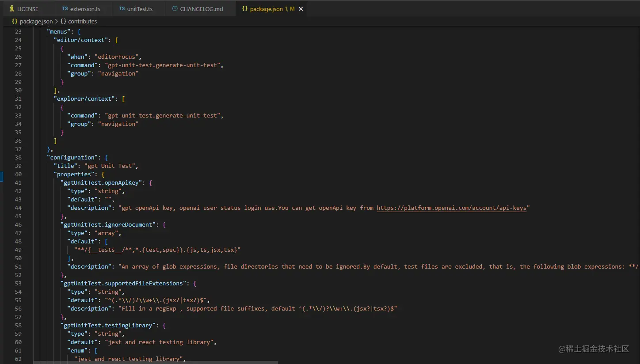This screenshot has width=640, height=364.
Task: Click the "editorFocus" value
Action: click(118, 57)
